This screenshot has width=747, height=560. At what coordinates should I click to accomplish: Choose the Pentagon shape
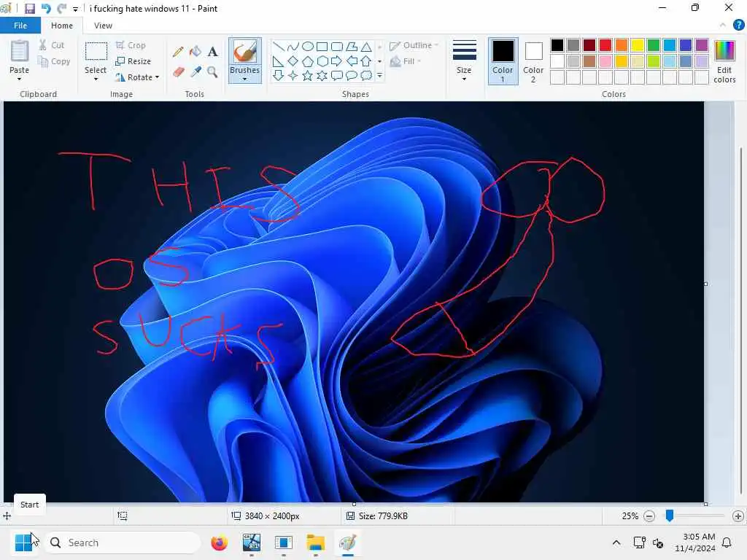[308, 61]
